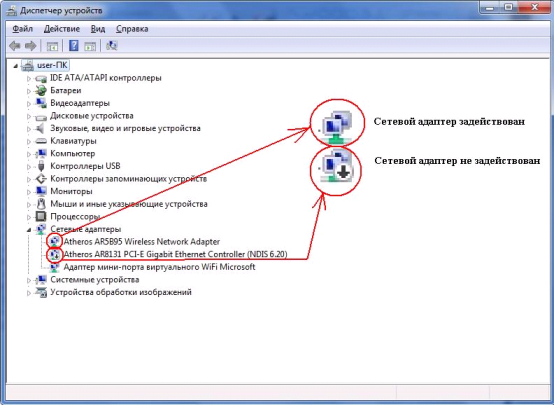Viewport: 554px width, 405px height.
Task: Open the Действие menu
Action: coord(62,29)
